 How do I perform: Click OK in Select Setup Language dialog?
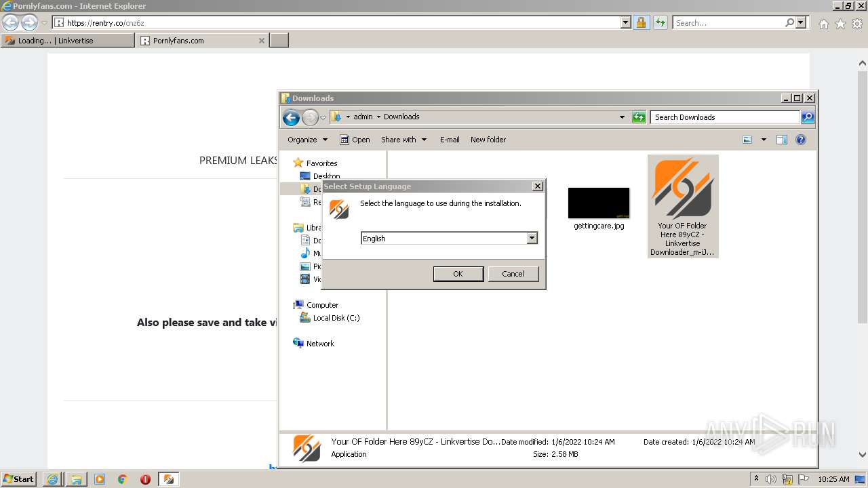coord(458,274)
